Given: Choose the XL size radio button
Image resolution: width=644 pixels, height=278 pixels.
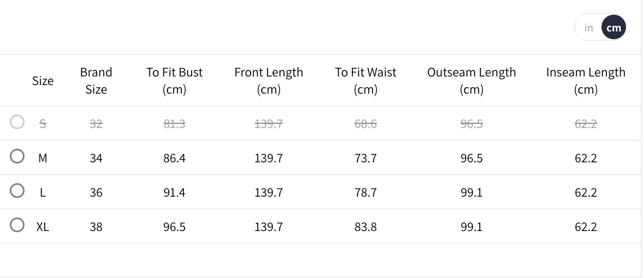Looking at the screenshot, I should click(x=17, y=225).
